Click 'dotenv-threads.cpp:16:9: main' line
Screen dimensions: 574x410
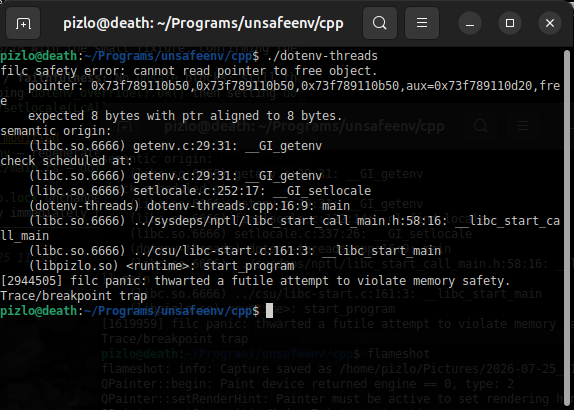click(189, 206)
